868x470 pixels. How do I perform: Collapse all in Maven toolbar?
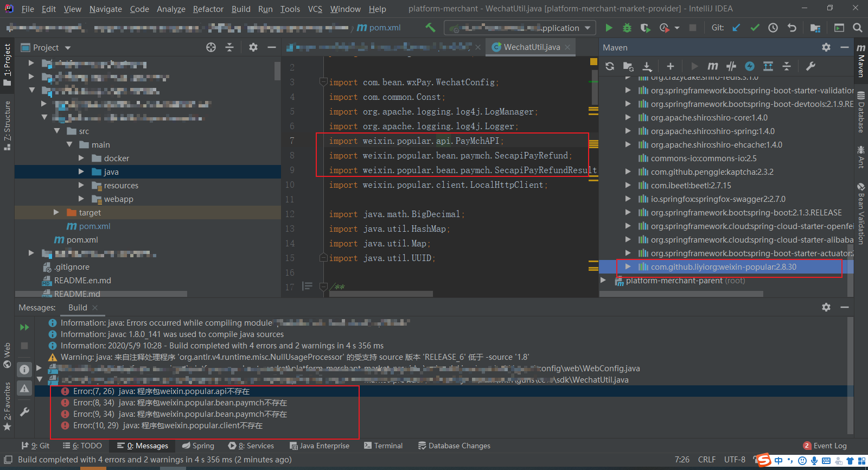(x=787, y=66)
